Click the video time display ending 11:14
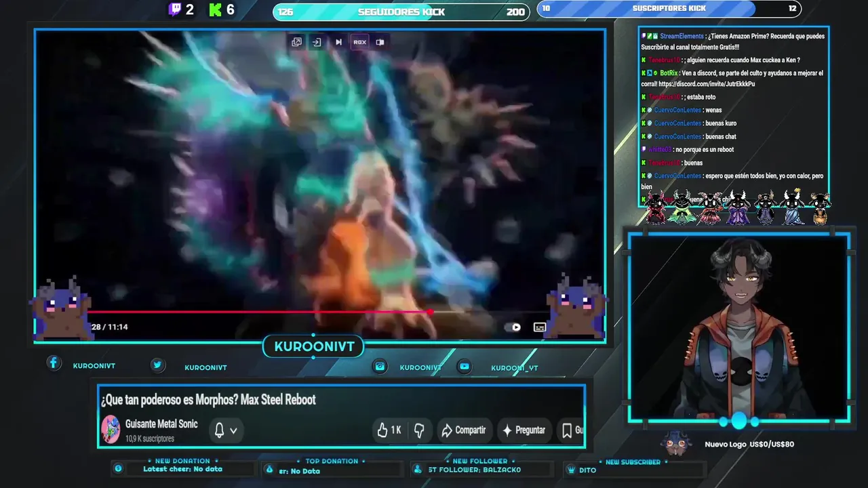The width and height of the screenshot is (868, 488). (109, 327)
